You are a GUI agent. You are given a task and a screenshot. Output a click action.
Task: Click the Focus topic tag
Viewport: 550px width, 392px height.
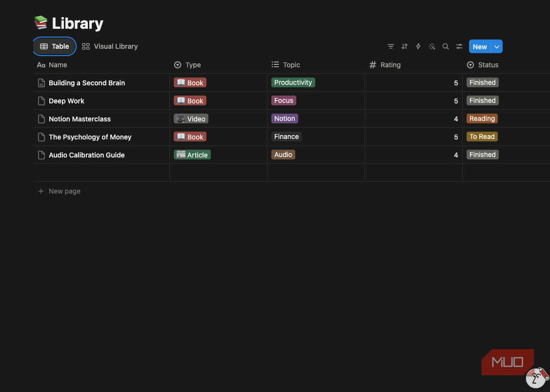coord(284,100)
